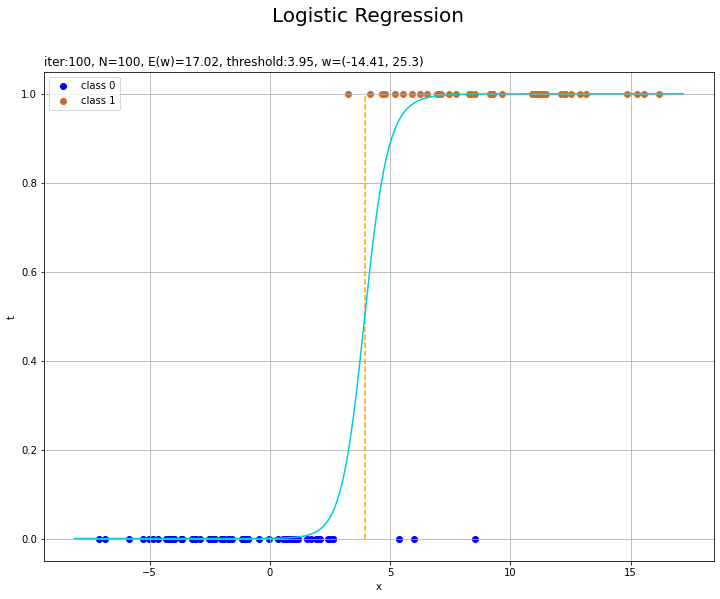The width and height of the screenshot is (720, 599).
Task: Select the "class 0" legend label
Action: pos(98,86)
